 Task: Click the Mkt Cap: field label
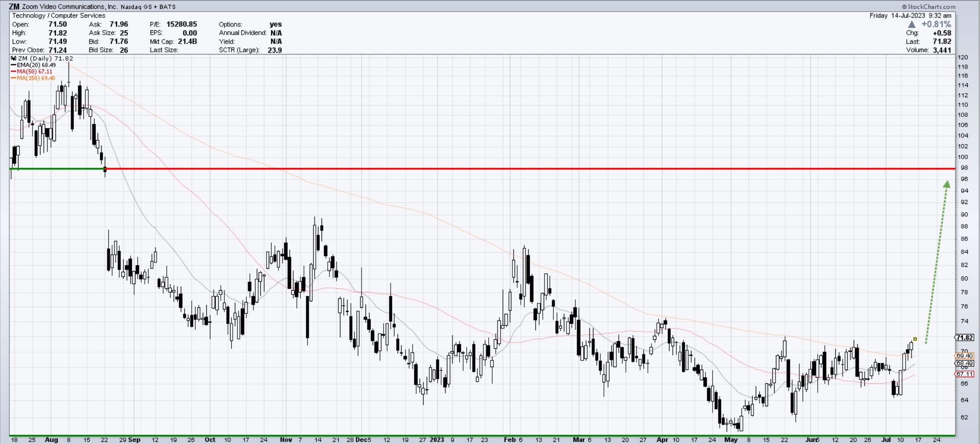pos(162,41)
